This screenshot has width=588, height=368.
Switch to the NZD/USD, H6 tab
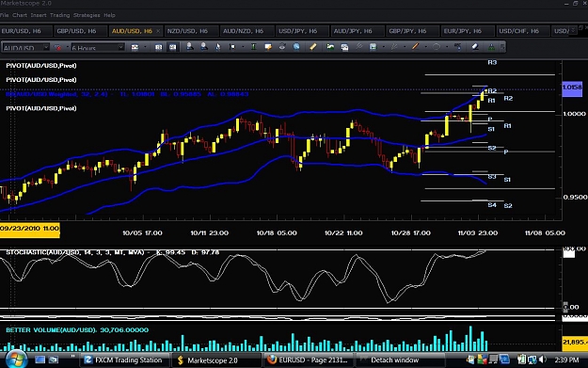click(x=191, y=31)
